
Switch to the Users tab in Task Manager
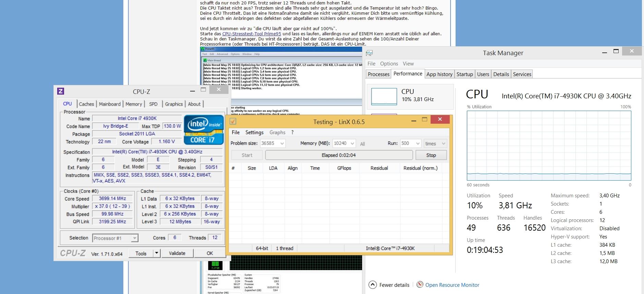[x=483, y=74]
